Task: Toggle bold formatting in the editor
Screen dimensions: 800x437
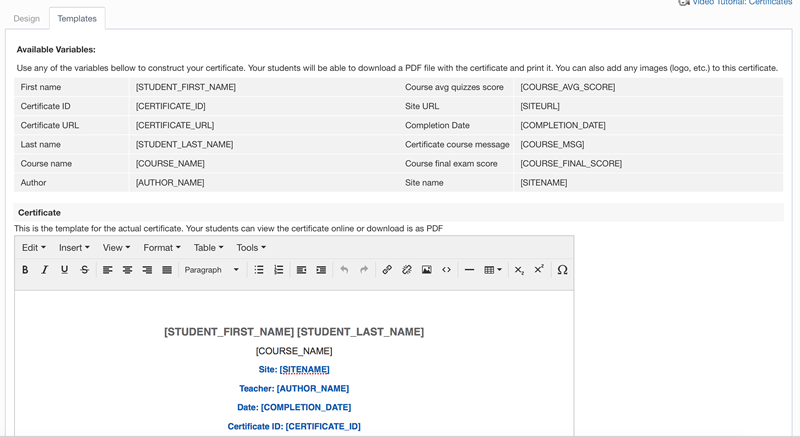Action: (x=25, y=270)
